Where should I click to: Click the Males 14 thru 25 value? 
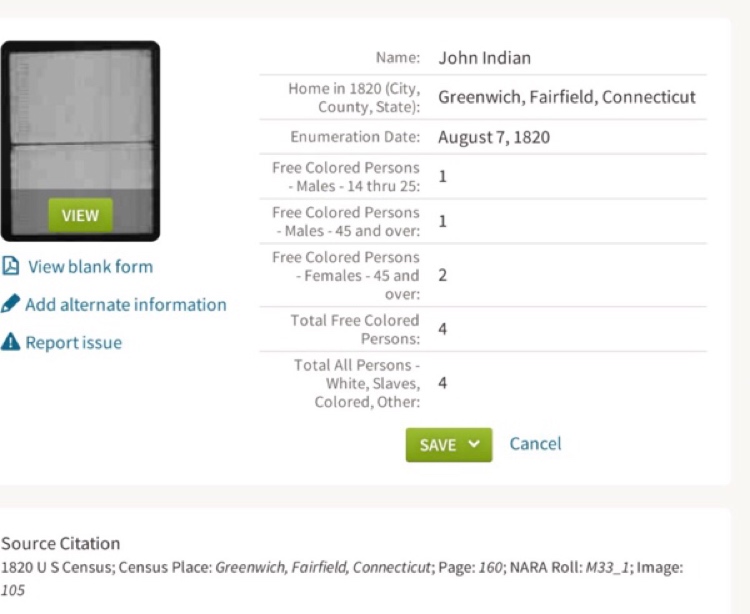[443, 177]
